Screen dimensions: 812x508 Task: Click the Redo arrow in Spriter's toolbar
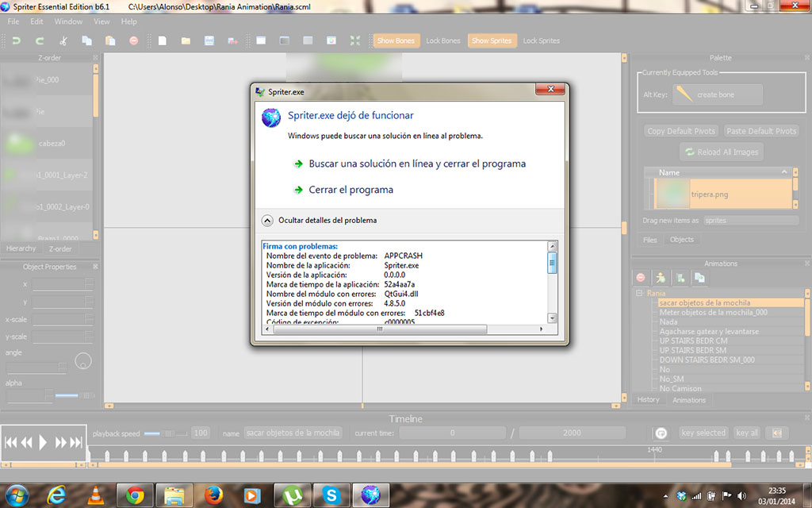(x=40, y=40)
